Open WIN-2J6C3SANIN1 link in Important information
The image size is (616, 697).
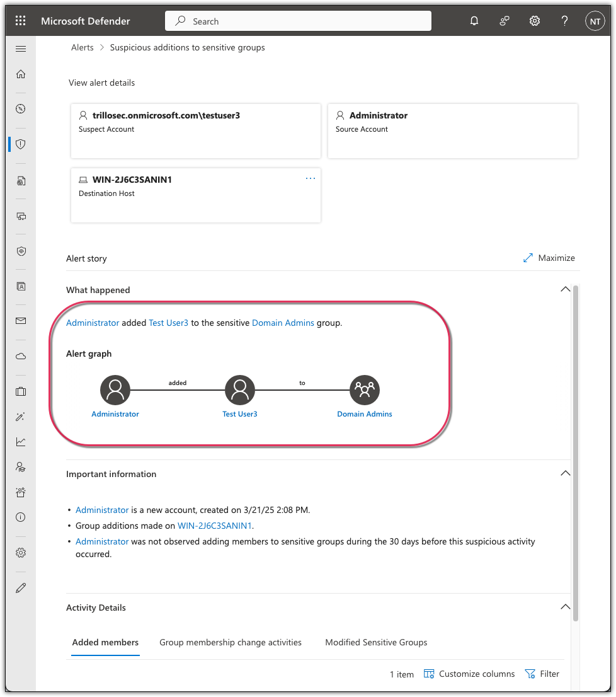tap(215, 526)
